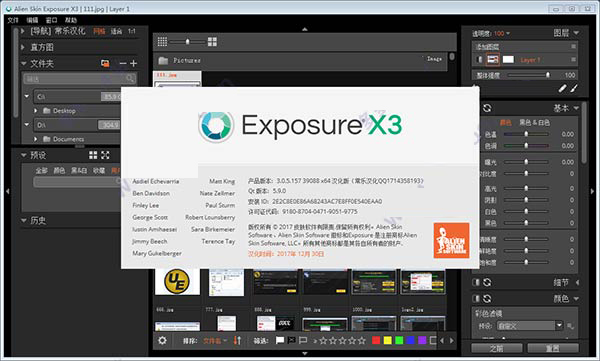Switch to 黑色 & 白色 mode tab

click(534, 123)
